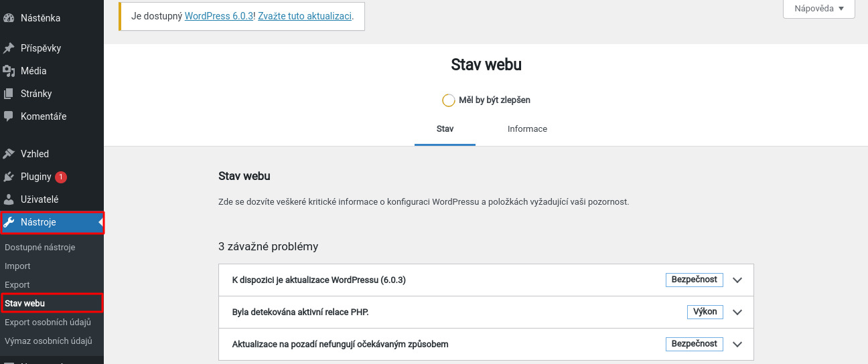Click the Stránky pages icon
Screen dimensions: 868x364
click(x=9, y=94)
